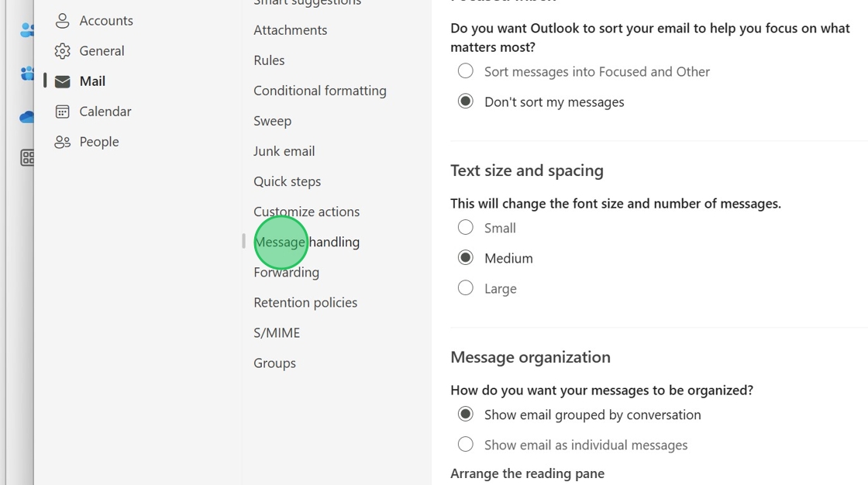868x485 pixels.
Task: Open Quick steps settings
Action: [x=287, y=181]
